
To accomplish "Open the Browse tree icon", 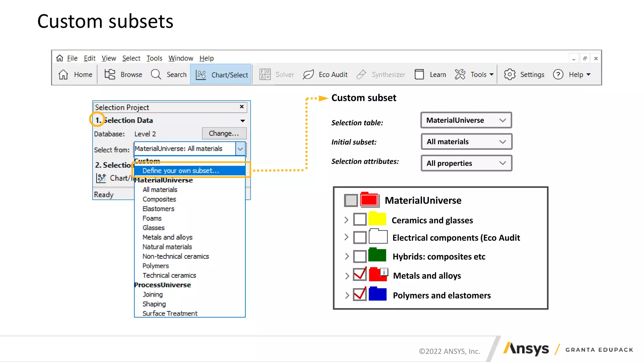I will pyautogui.click(x=110, y=74).
